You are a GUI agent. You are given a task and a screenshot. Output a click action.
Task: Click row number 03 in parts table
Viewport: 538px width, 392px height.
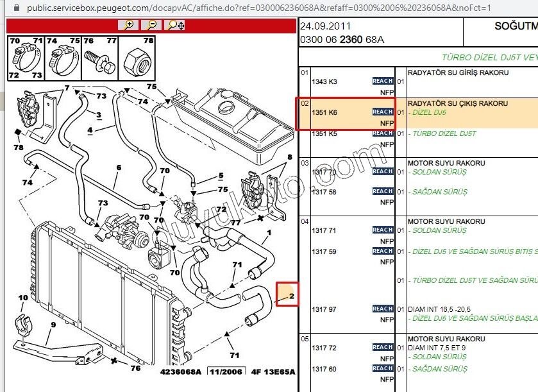click(305, 163)
